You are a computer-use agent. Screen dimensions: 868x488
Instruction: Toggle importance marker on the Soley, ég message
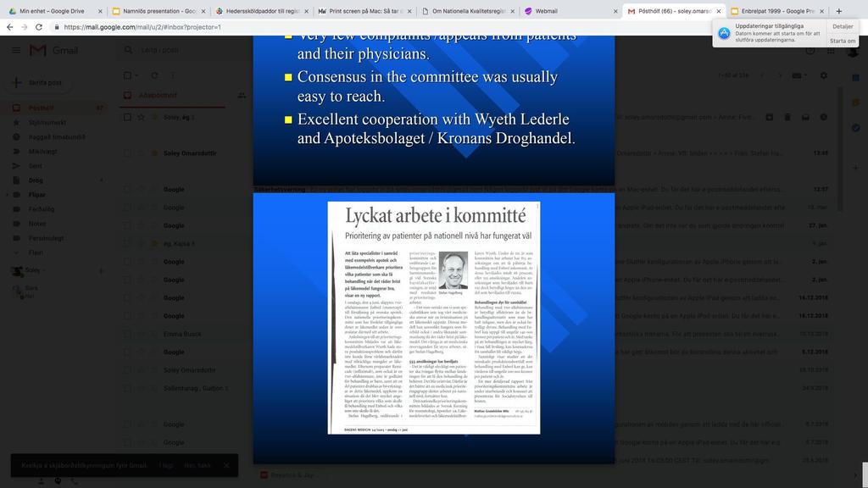(154, 117)
